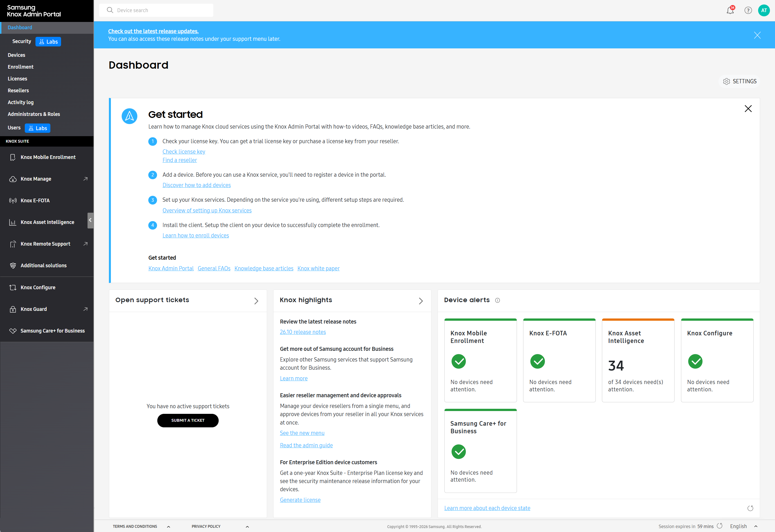
Task: Click the Generate license link
Action: pyautogui.click(x=300, y=500)
